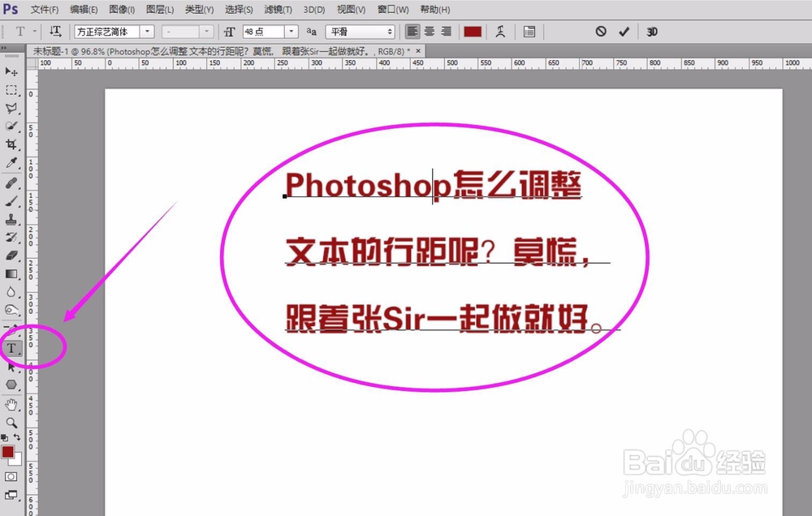Select the Quick Selection tool
Viewport: 812px width, 516px height.
tap(11, 127)
